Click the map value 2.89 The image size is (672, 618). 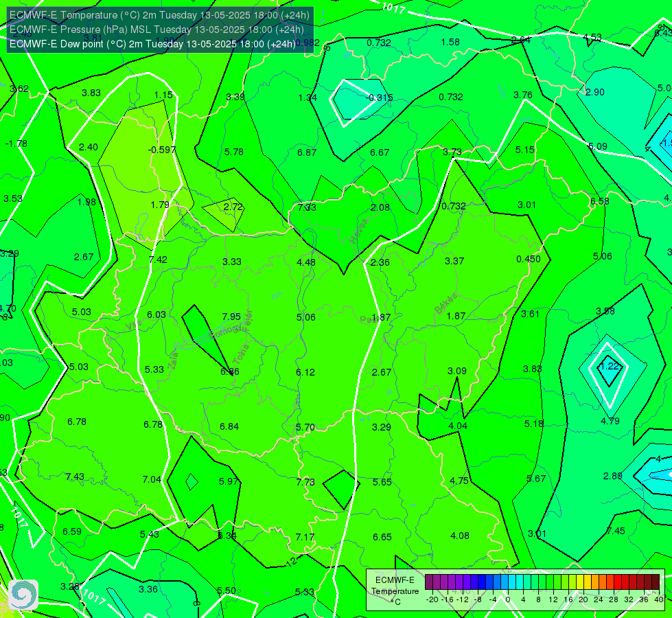tap(612, 476)
